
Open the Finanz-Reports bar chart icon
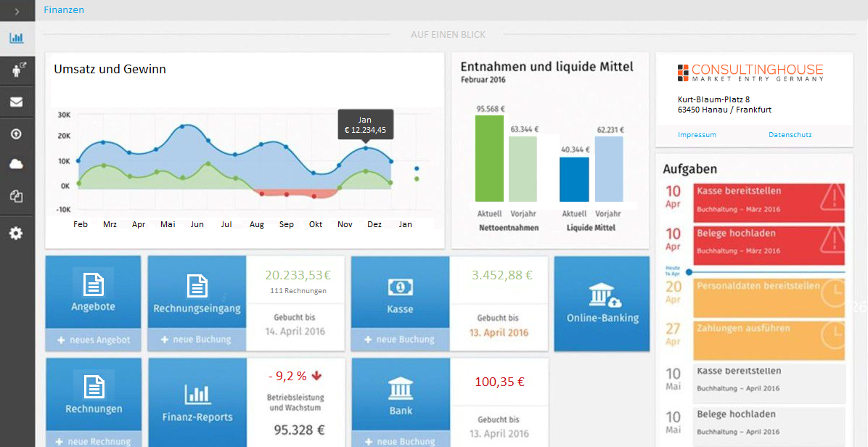coord(197,393)
